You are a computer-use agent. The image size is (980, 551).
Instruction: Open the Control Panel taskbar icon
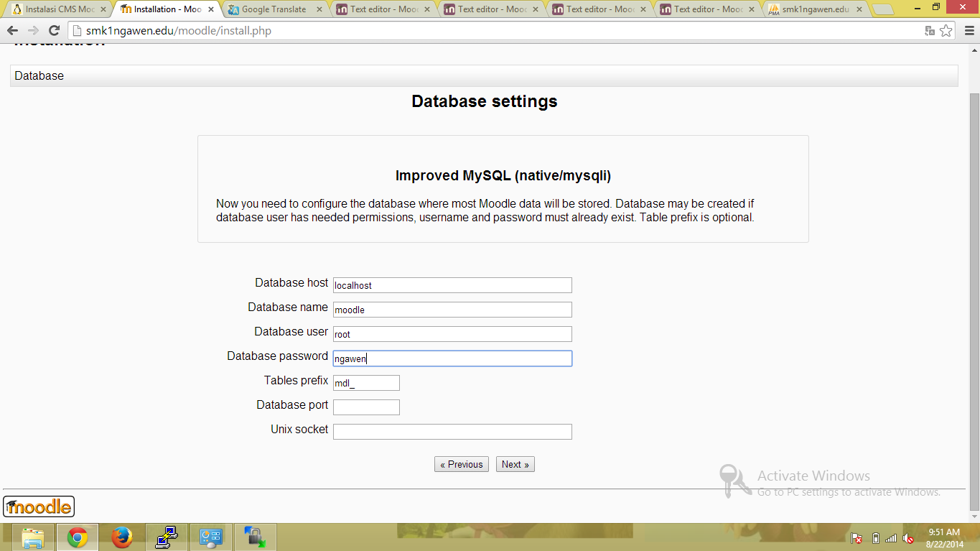click(211, 537)
